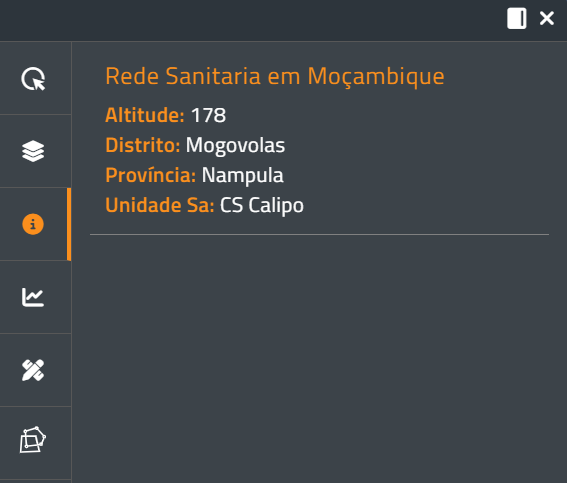Click empty area of info panel
The height and width of the screenshot is (483, 567).
click(x=319, y=358)
